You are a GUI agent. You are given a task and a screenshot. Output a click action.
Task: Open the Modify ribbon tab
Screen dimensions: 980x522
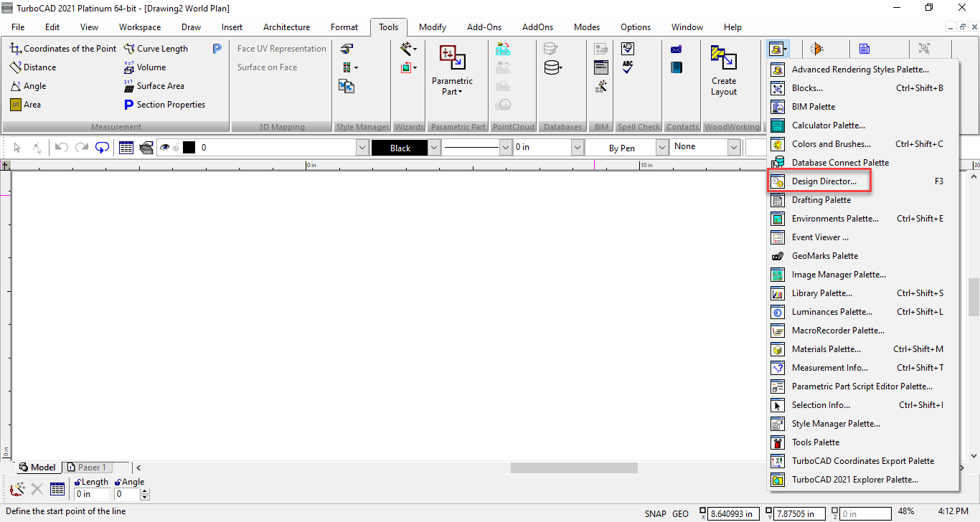pyautogui.click(x=433, y=27)
